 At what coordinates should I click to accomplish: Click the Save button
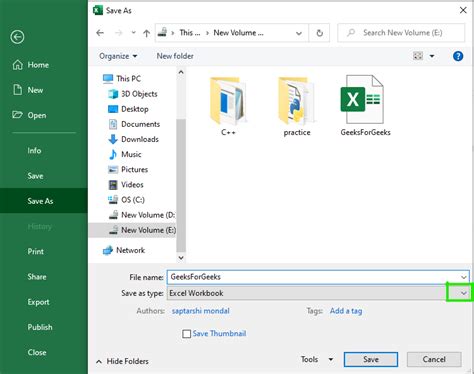click(x=371, y=359)
